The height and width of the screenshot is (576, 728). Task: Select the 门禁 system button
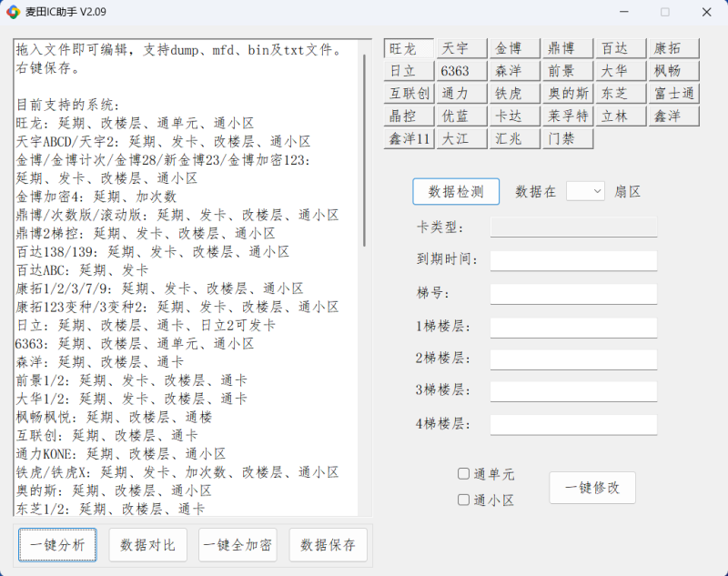(567, 139)
